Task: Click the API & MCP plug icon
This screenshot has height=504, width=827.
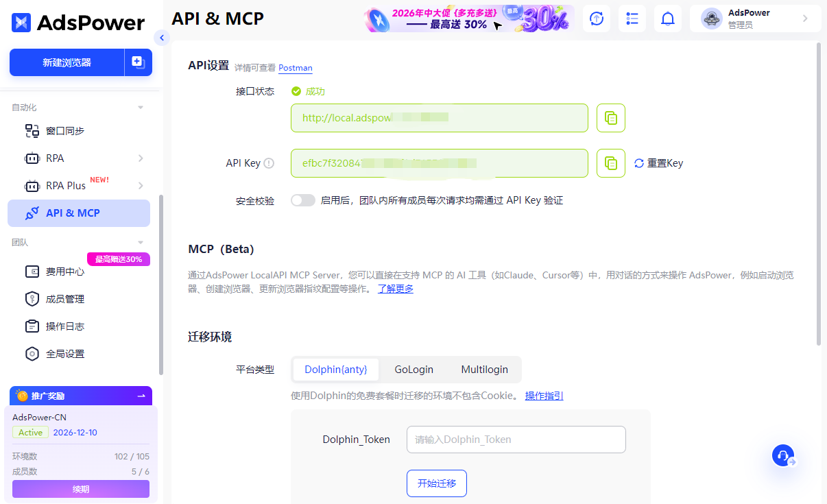Action: pyautogui.click(x=32, y=213)
